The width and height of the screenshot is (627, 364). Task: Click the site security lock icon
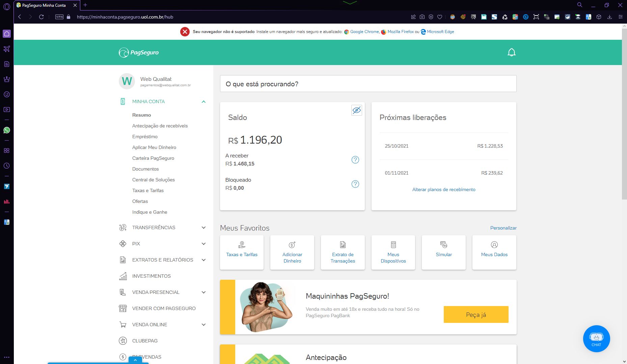(x=69, y=17)
